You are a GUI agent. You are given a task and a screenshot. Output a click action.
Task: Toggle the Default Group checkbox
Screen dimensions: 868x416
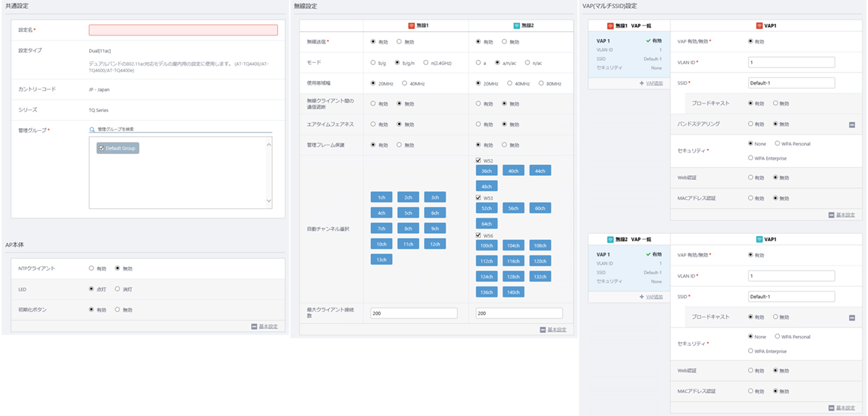101,148
